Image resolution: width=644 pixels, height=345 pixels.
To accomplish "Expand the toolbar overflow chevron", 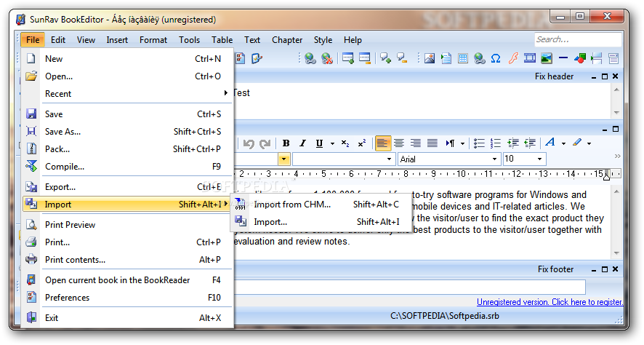I will pos(617,156).
